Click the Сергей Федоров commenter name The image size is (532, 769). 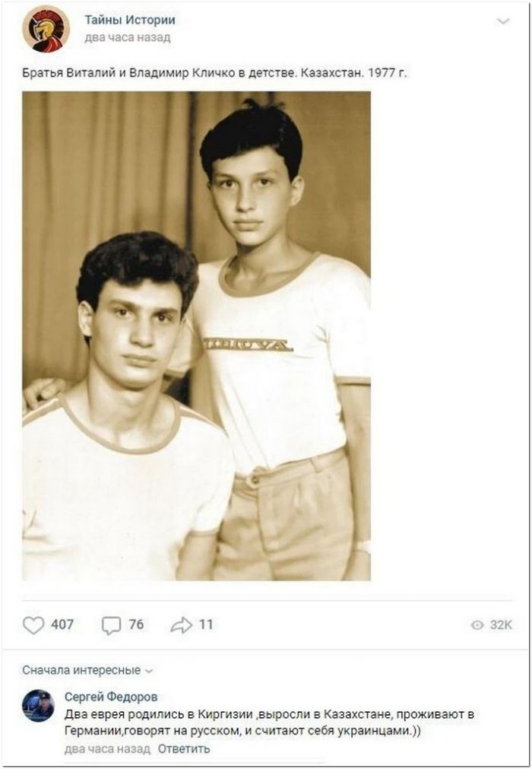[111, 697]
